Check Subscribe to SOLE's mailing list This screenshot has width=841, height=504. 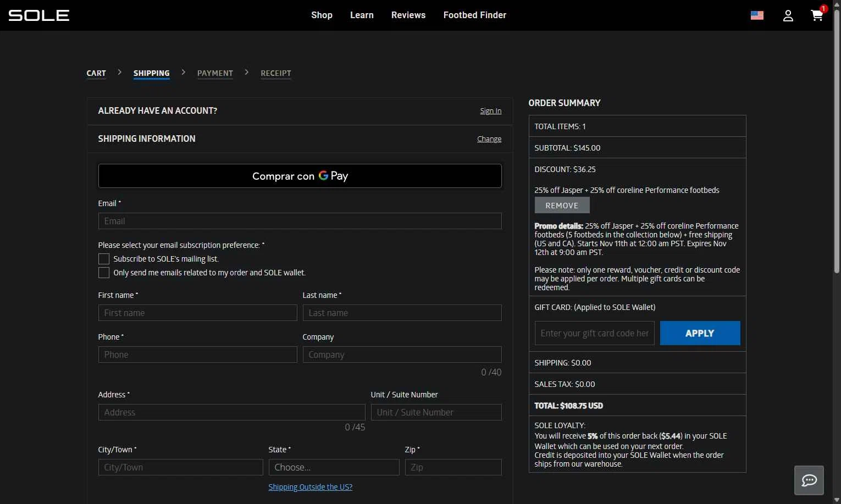coord(104,259)
